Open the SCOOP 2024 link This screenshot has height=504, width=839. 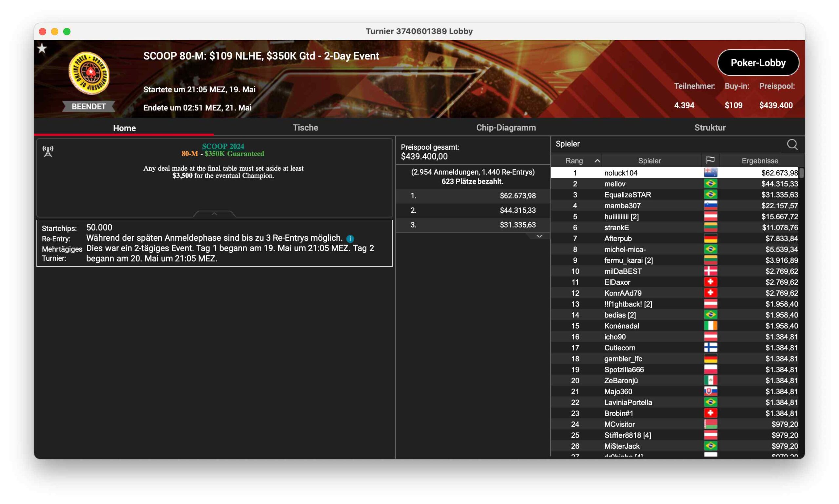[223, 146]
